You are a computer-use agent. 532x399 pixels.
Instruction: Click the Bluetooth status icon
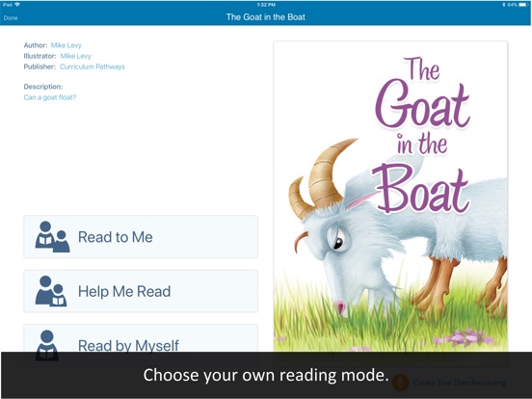point(504,5)
